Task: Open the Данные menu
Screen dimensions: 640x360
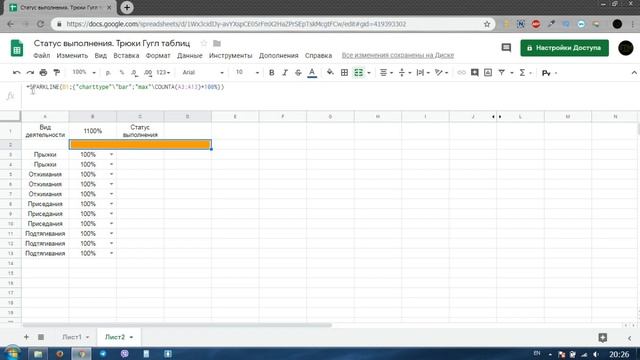Action: (x=190, y=56)
